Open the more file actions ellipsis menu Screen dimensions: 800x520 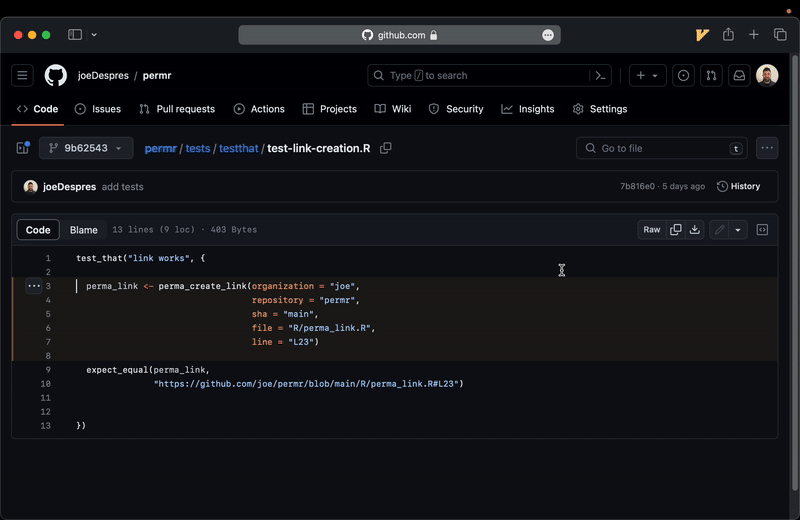[767, 148]
